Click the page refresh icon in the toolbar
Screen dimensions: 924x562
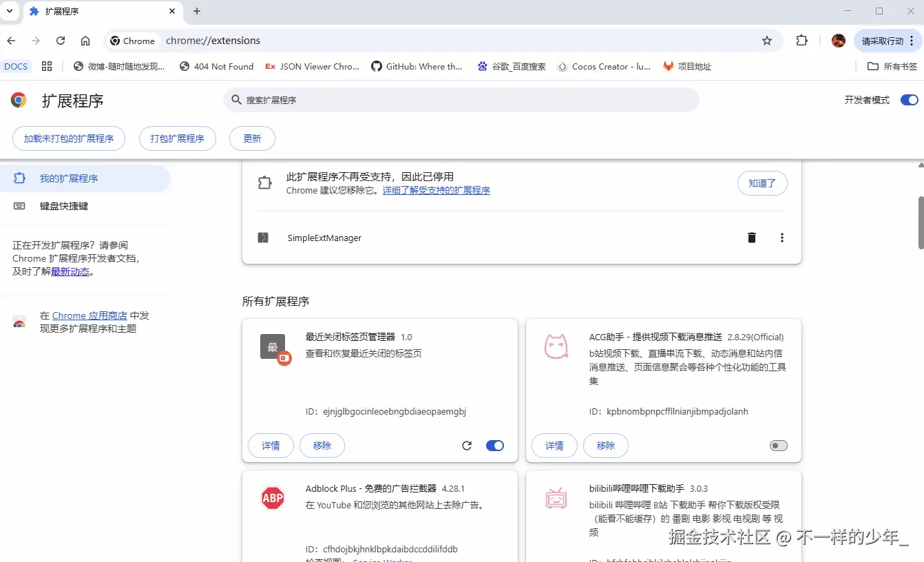point(60,41)
